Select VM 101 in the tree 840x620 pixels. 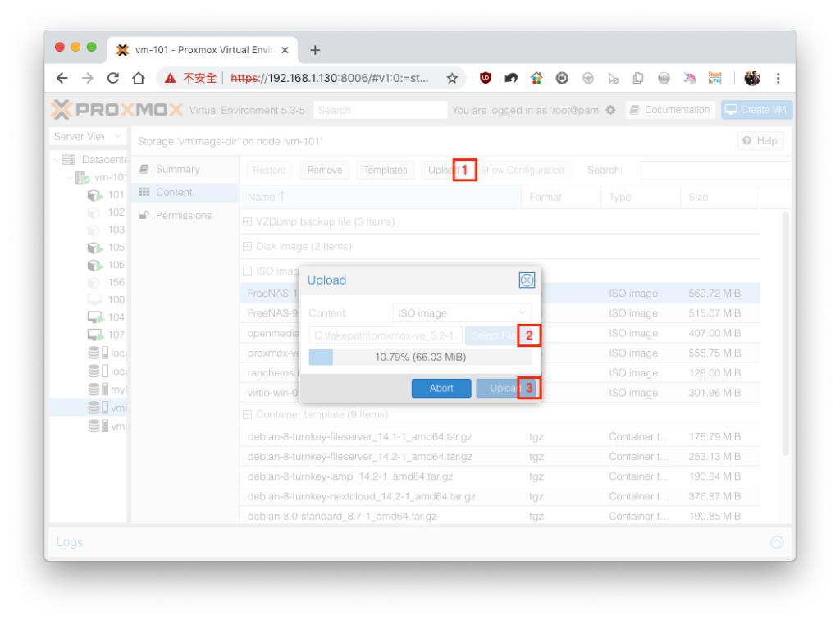[106, 195]
